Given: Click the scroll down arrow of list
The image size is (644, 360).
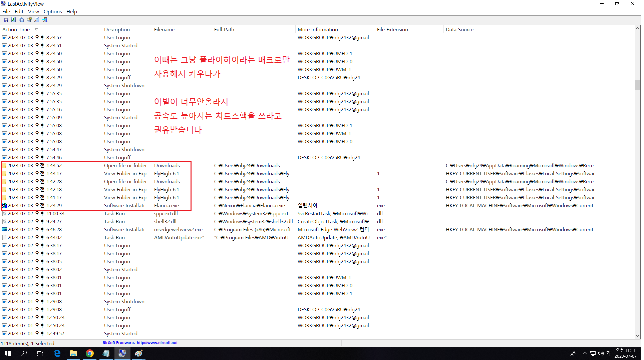Looking at the screenshot, I should tap(637, 336).
